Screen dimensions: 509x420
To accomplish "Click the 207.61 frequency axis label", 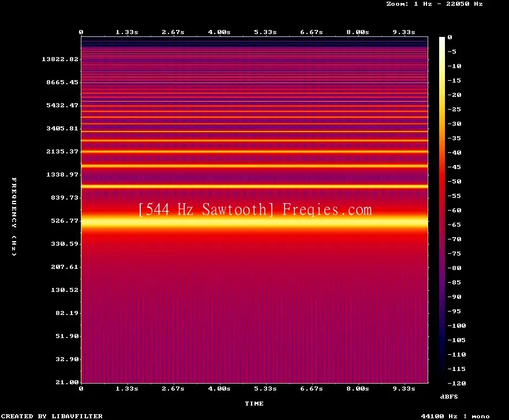I will click(65, 267).
